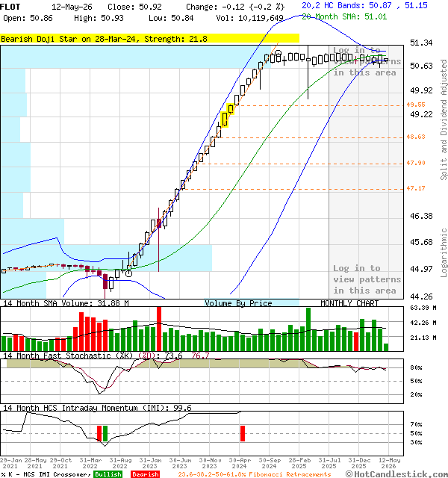Click the tallest red volume bar
Viewport: 448px width, 478px height.
coord(159,329)
